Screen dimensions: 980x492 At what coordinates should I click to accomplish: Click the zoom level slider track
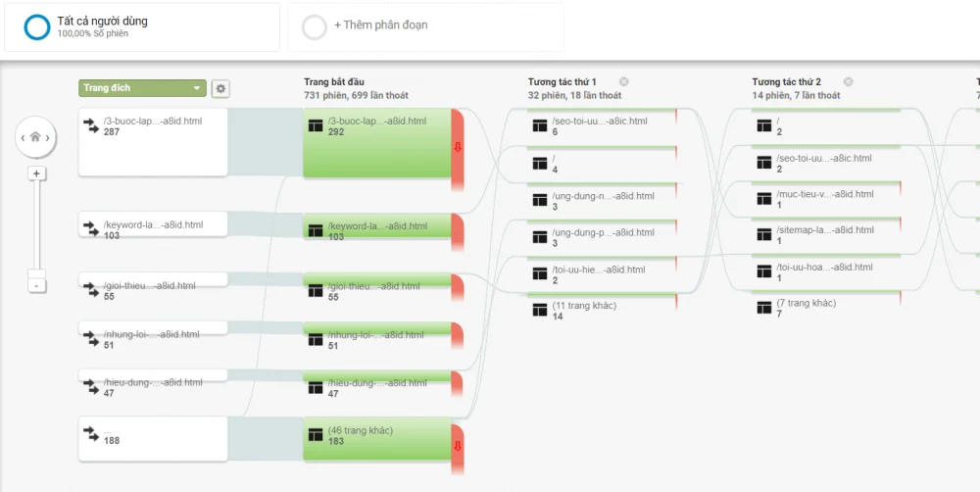(x=36, y=225)
